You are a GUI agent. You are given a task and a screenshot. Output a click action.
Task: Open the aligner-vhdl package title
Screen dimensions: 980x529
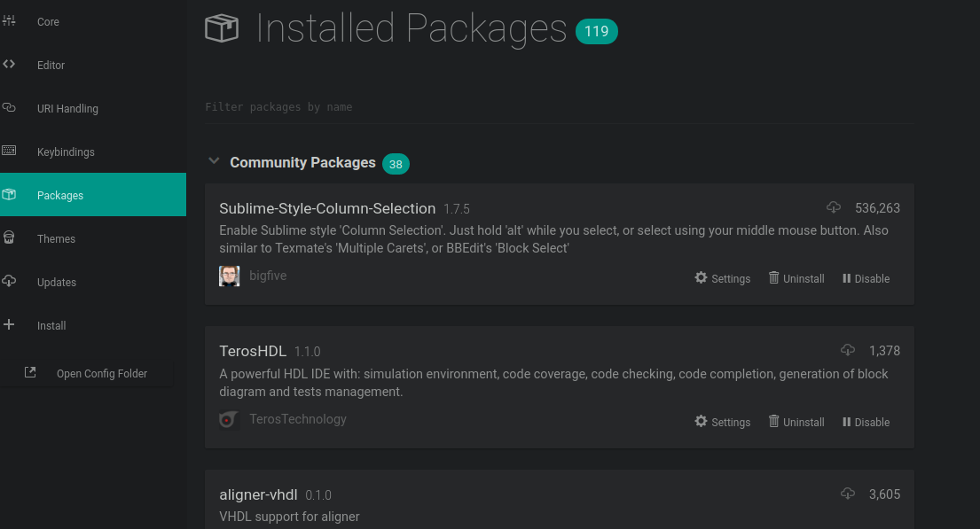click(258, 494)
